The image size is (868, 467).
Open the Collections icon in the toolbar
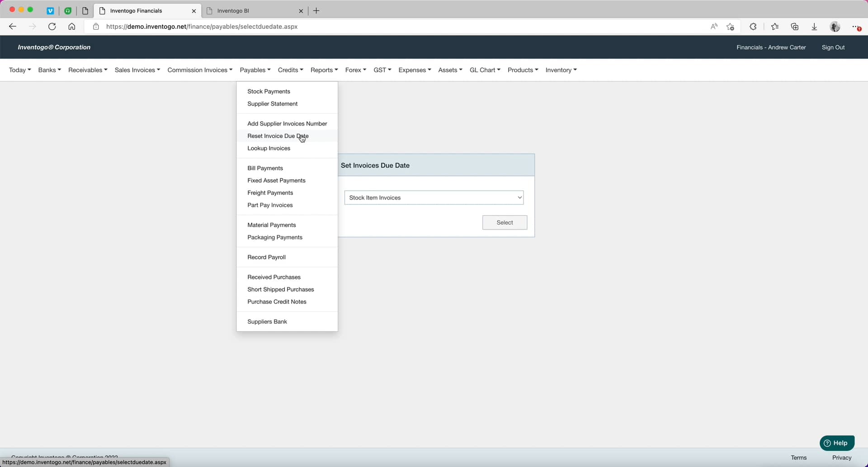(x=795, y=27)
